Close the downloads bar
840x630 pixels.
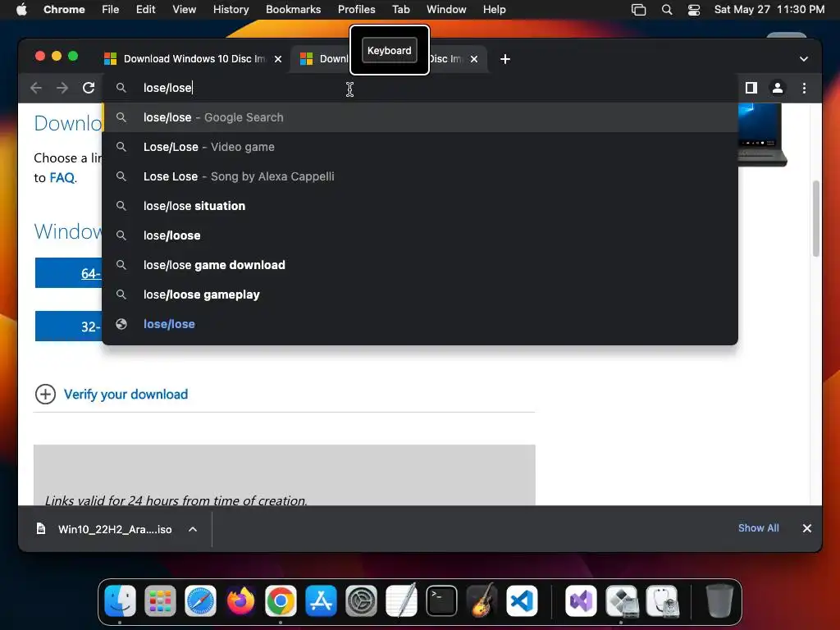[807, 528]
